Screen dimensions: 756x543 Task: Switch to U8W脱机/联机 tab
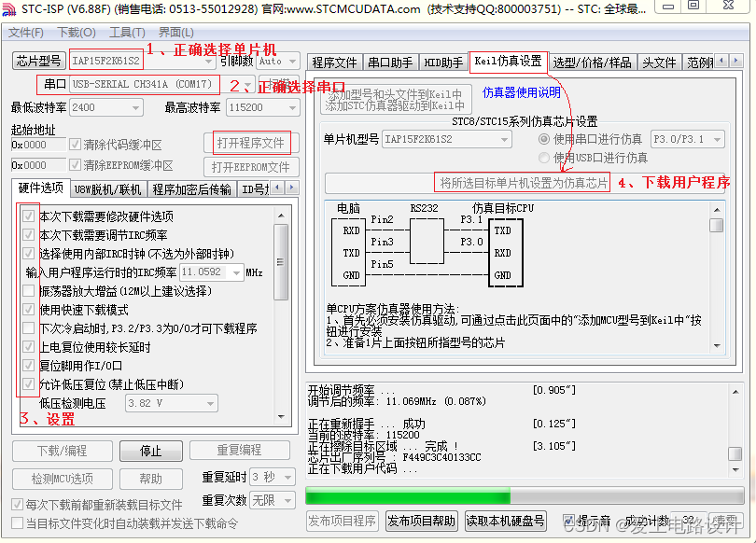pos(108,189)
